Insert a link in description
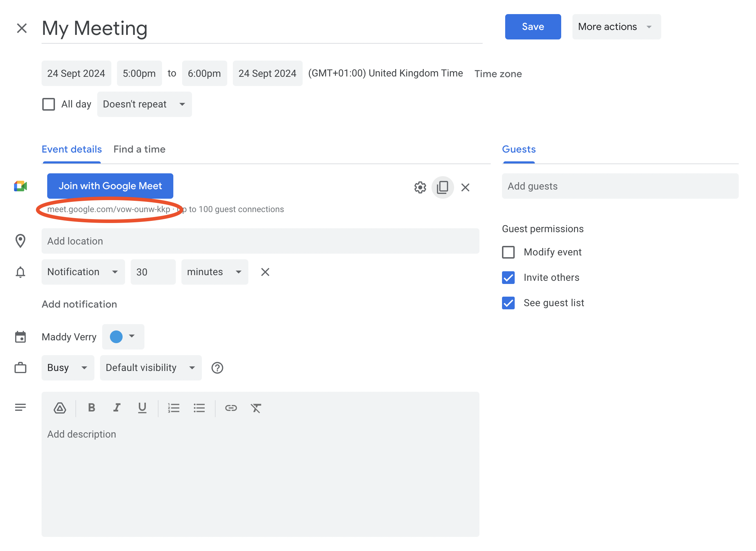This screenshot has width=756, height=551. (x=231, y=408)
